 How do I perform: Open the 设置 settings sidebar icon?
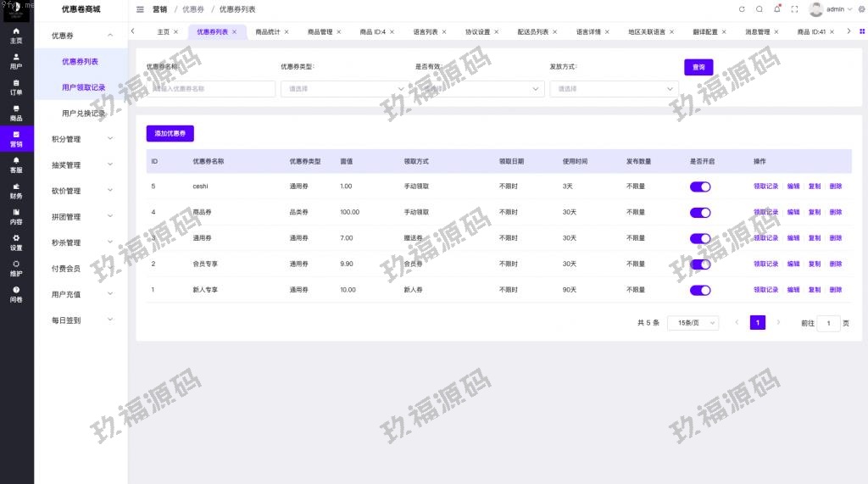pyautogui.click(x=16, y=242)
